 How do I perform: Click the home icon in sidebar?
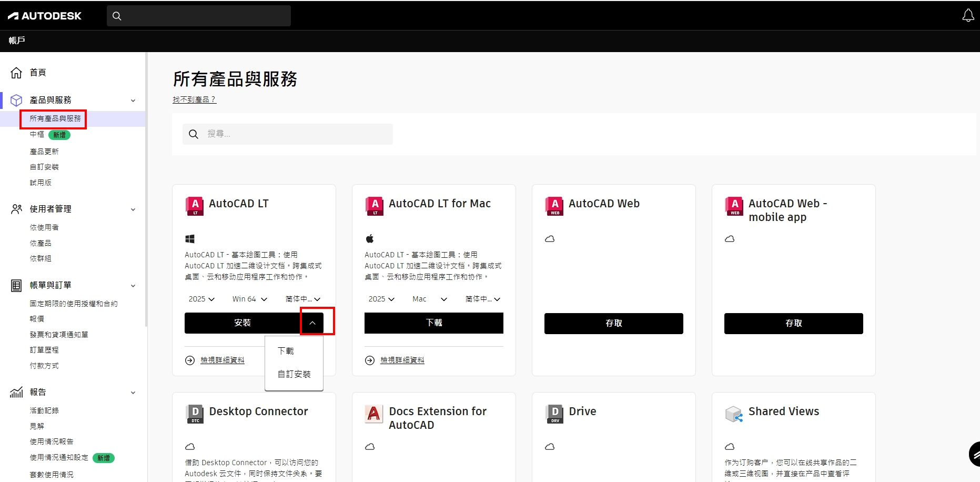(16, 73)
